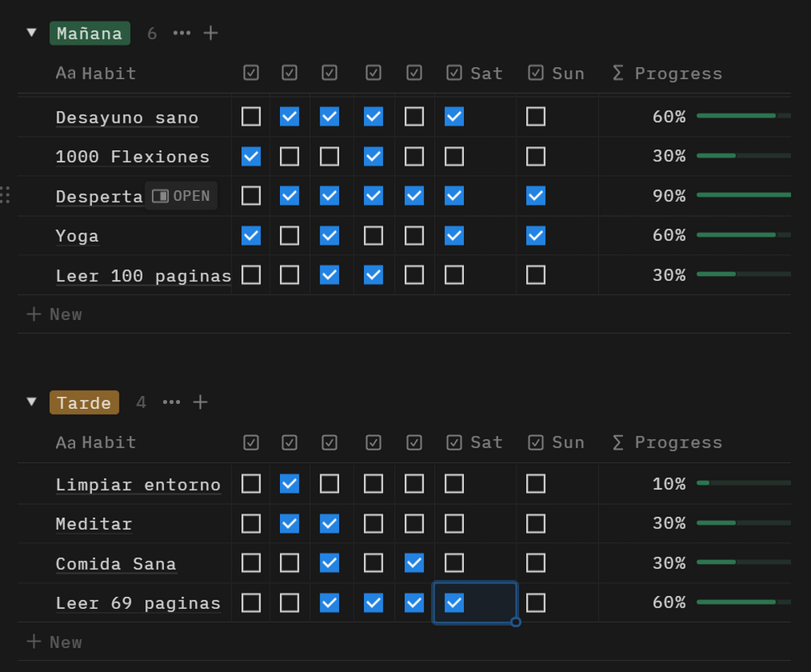811x672 pixels.
Task: Check the Sun checkbox for Desayuno sano
Action: pyautogui.click(x=536, y=117)
